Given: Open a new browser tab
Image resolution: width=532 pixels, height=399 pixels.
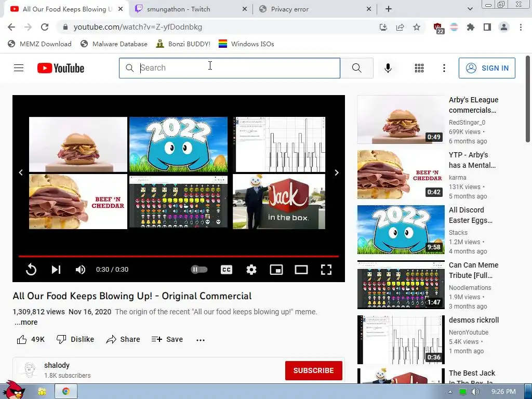Looking at the screenshot, I should point(389,9).
